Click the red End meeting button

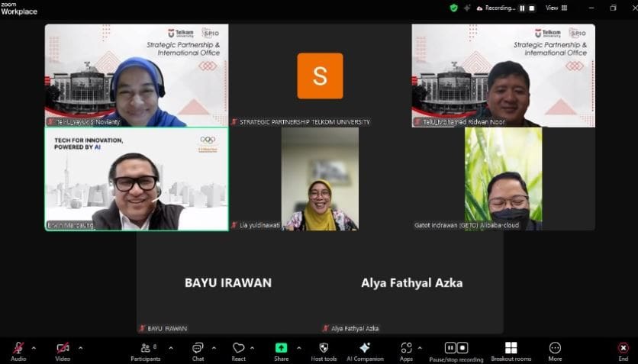tap(623, 349)
